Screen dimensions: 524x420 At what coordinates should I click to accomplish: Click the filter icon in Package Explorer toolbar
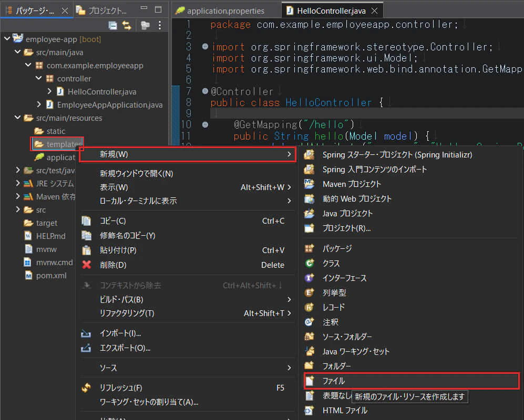coord(146,25)
